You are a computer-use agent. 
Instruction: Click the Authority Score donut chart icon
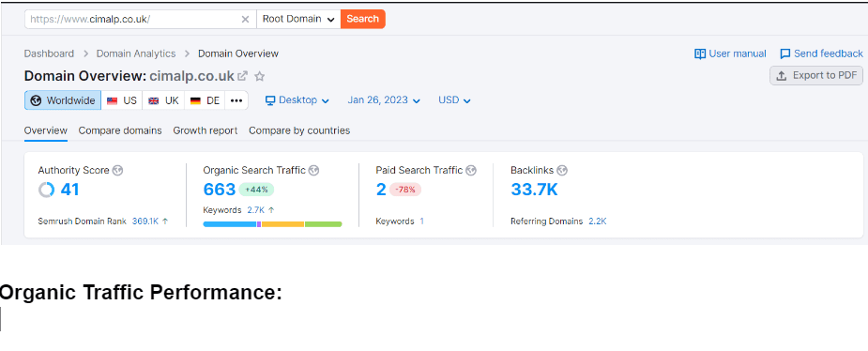point(46,190)
